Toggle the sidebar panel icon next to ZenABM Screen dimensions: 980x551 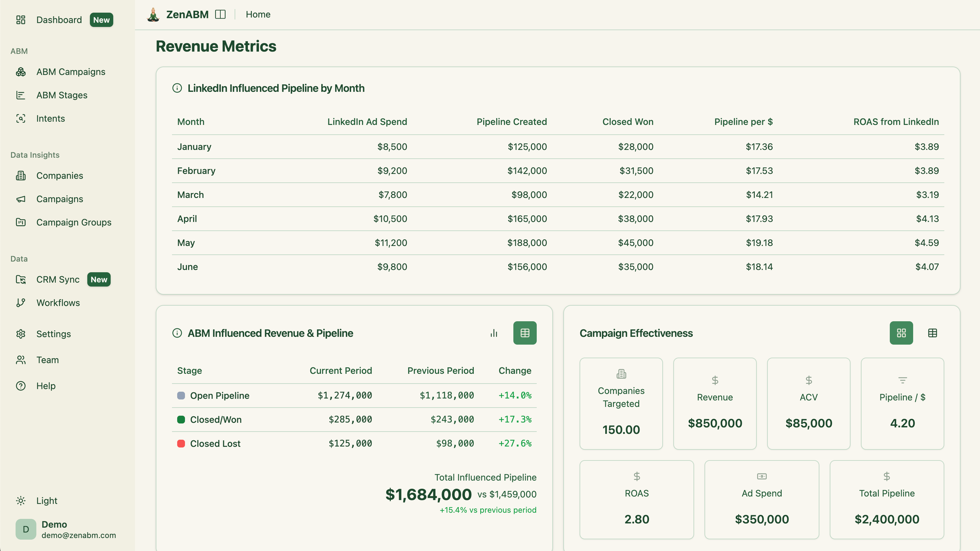tap(220, 15)
